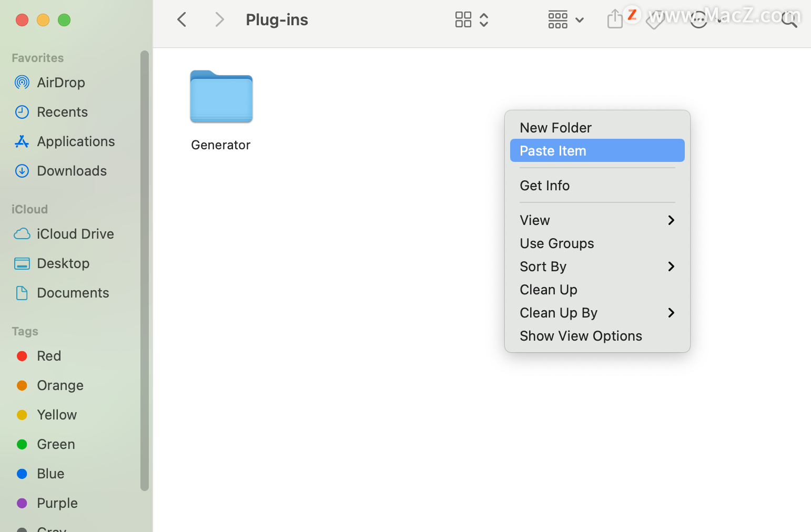Viewport: 811px width, 532px height.
Task: Click the Desktop sidebar icon
Action: (22, 263)
